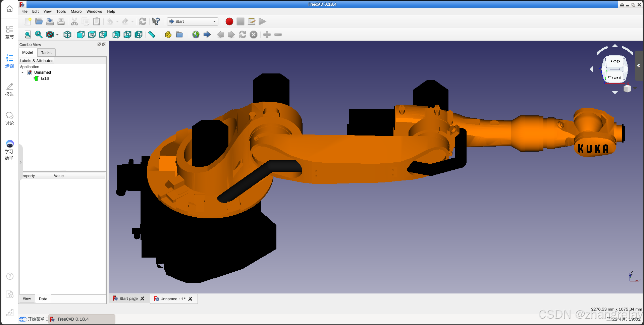The width and height of the screenshot is (644, 325).
Task: Open the File menu
Action: click(24, 11)
